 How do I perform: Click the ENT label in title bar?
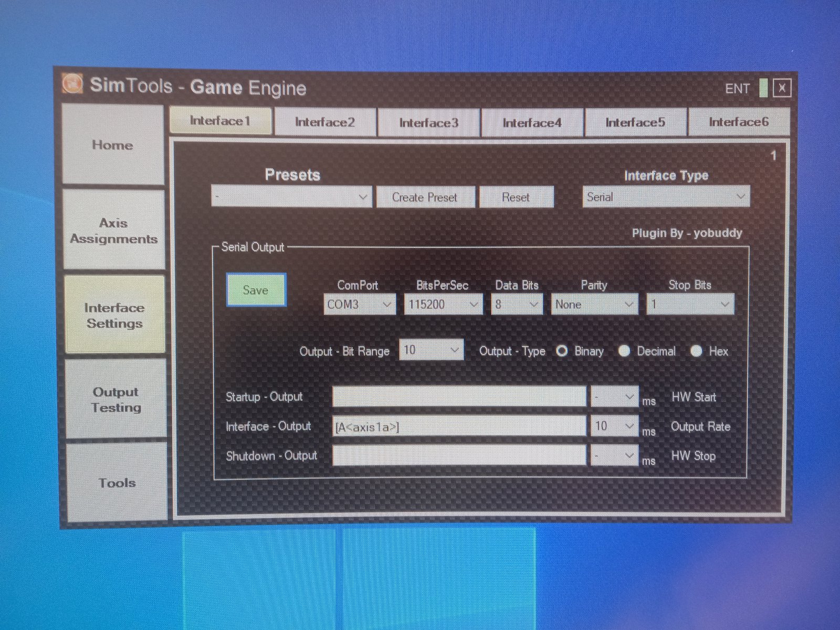[738, 89]
